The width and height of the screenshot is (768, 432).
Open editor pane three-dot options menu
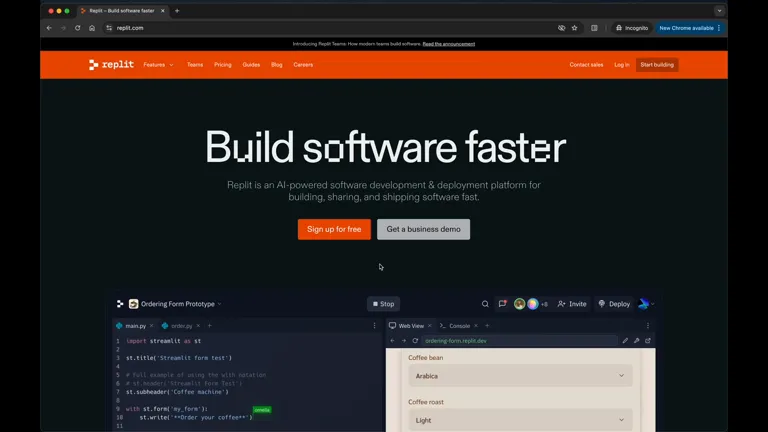tap(375, 326)
